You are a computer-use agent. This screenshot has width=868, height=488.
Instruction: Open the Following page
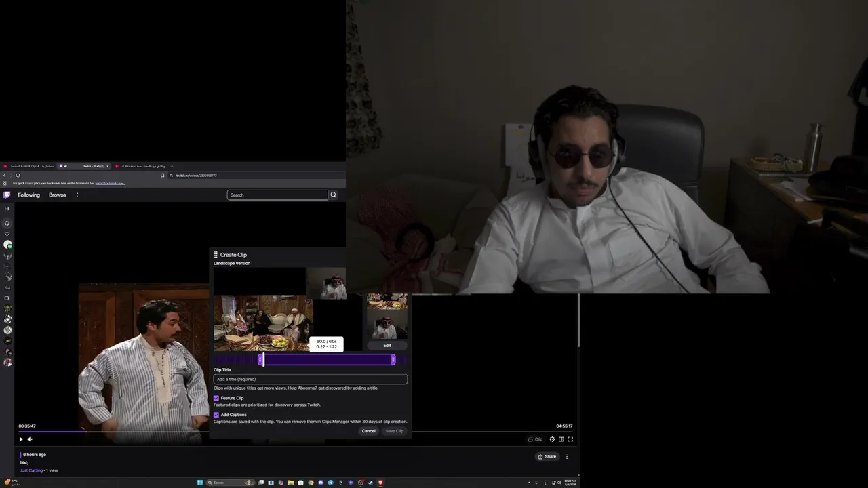[x=29, y=195]
